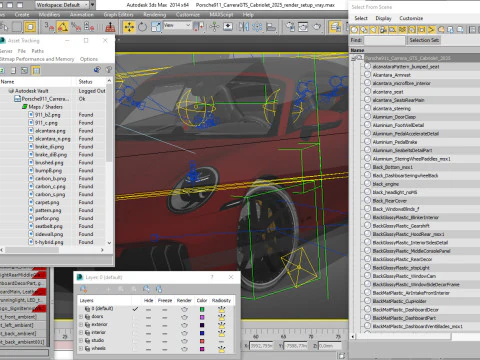480x360 pixels.
Task: Click the Align tool icon
Action: pyautogui.click(x=271, y=27)
